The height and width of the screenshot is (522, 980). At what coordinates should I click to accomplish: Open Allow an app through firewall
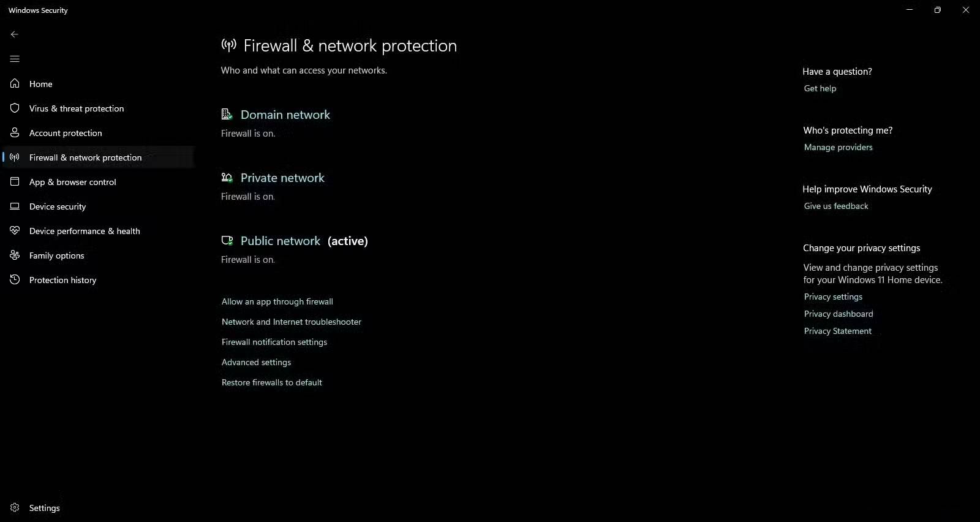coord(277,301)
